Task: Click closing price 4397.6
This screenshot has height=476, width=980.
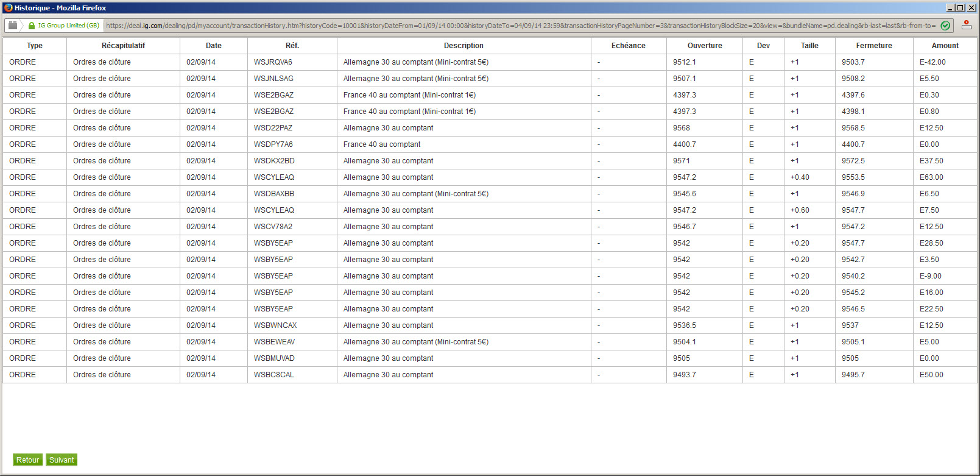Action: tap(853, 95)
